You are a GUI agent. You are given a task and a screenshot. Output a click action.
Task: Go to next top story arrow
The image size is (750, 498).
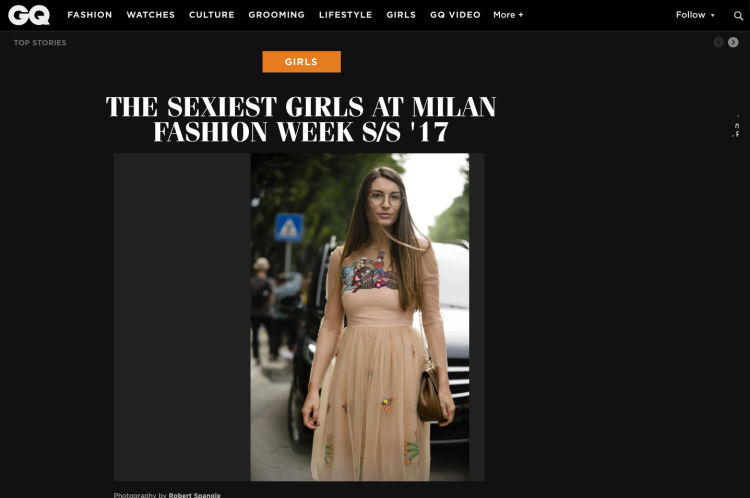pyautogui.click(x=733, y=43)
